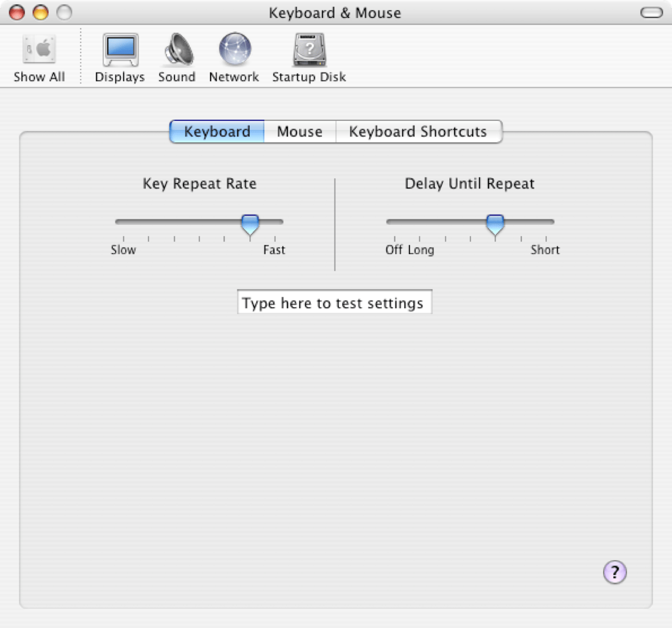Switch to the Mouse tab
This screenshot has width=672, height=628.
pos(300,132)
